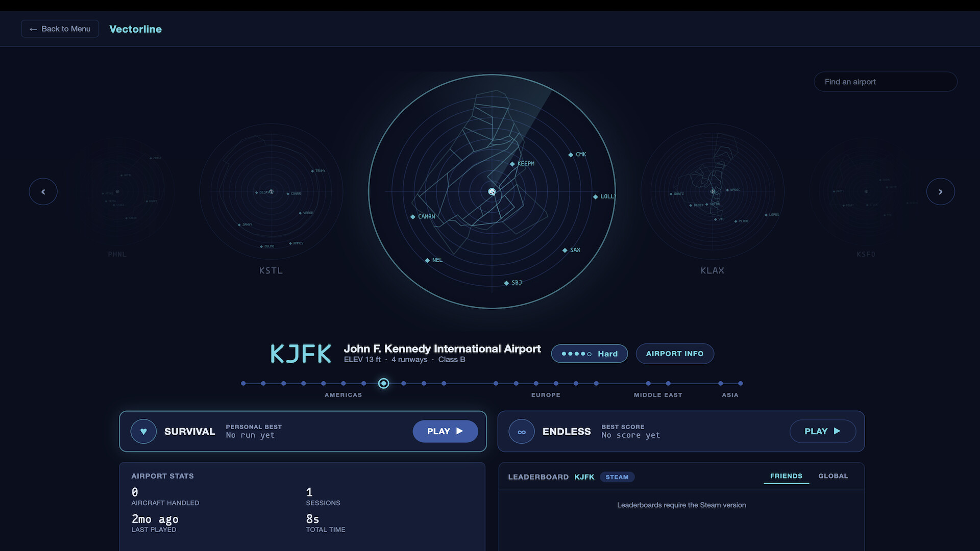Click 'Leaderboards require the Steam version' message
980x551 pixels.
pyautogui.click(x=681, y=505)
